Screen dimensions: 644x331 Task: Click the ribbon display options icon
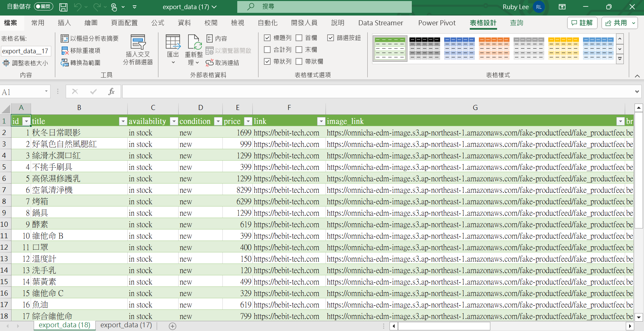tap(562, 7)
